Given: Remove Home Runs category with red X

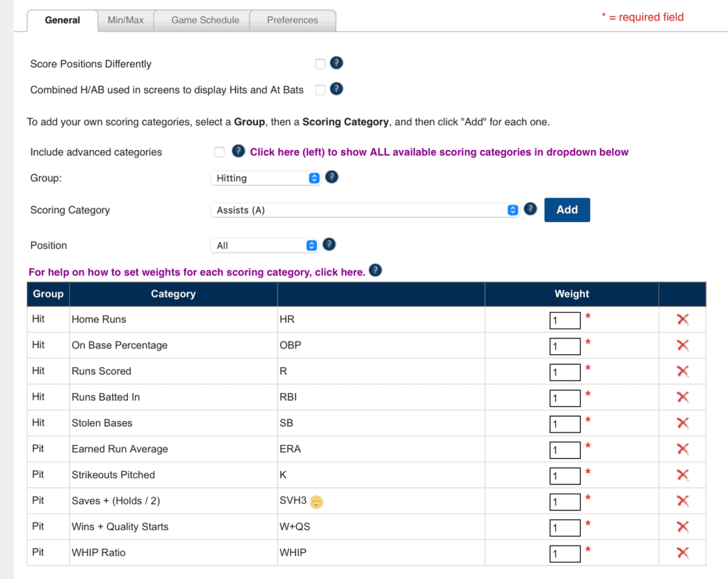Looking at the screenshot, I should [x=682, y=319].
